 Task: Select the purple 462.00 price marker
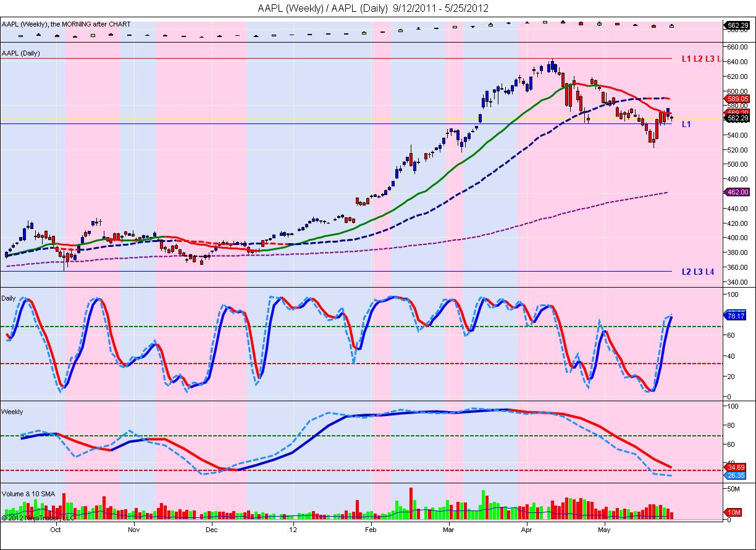tap(737, 192)
